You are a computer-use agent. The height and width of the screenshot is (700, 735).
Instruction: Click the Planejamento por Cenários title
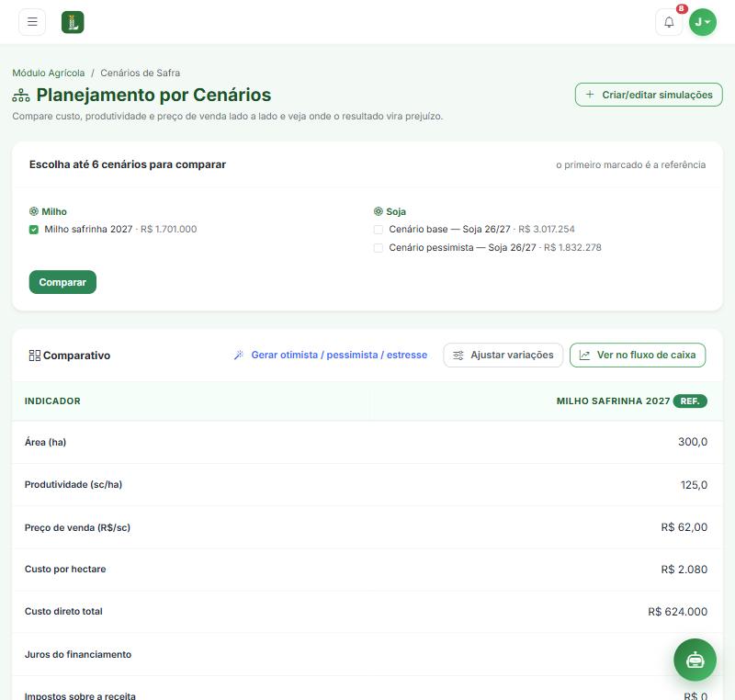pos(153,96)
